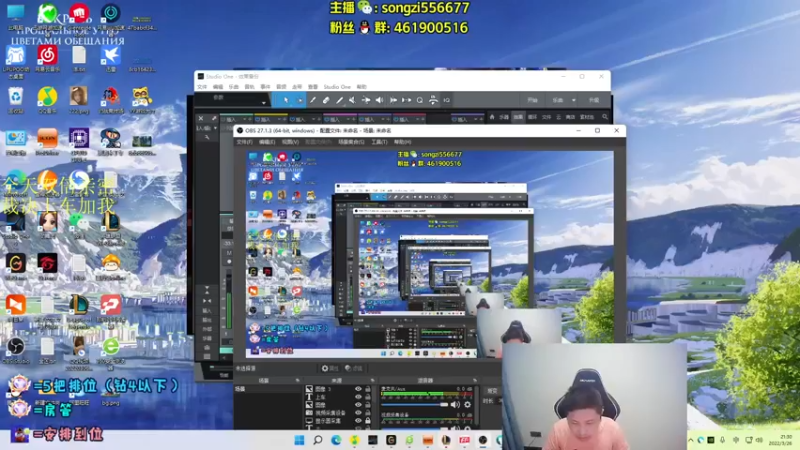Select the Mute tool in Studio One toolbar
Image resolution: width=800 pixels, height=450 pixels.
pyautogui.click(x=352, y=100)
